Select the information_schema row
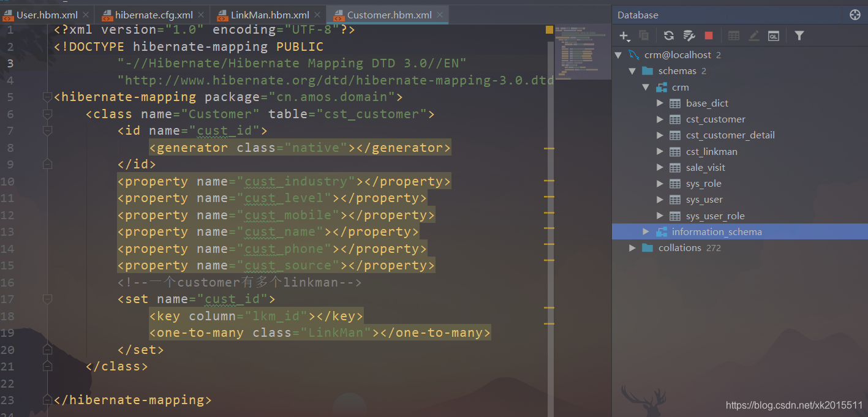Screen dimensions: 868x417 click(739, 231)
